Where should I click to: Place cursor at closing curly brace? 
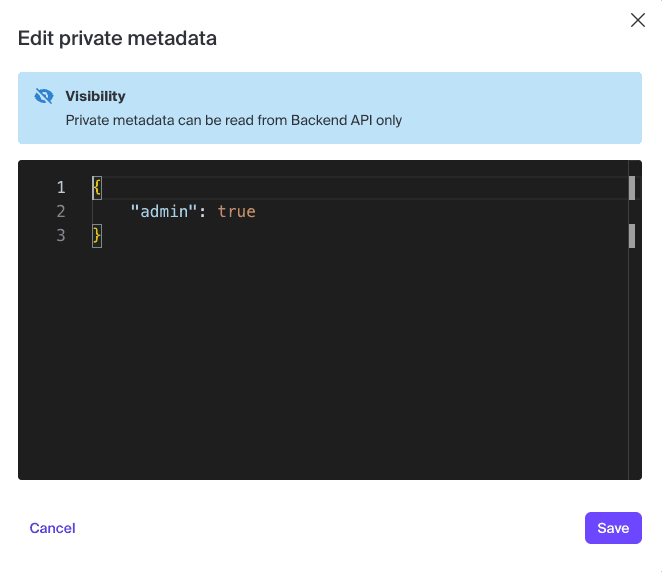(x=97, y=235)
